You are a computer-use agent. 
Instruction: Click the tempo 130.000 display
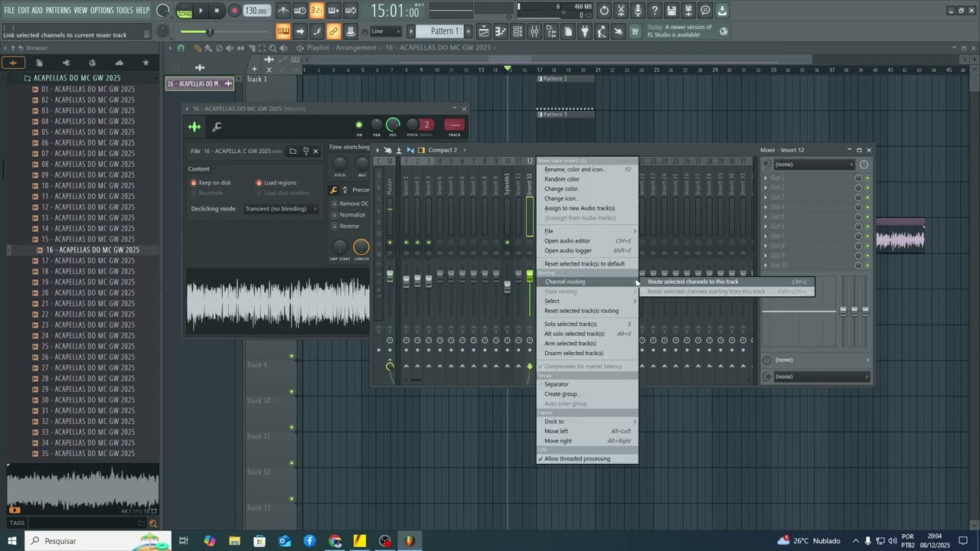(256, 11)
